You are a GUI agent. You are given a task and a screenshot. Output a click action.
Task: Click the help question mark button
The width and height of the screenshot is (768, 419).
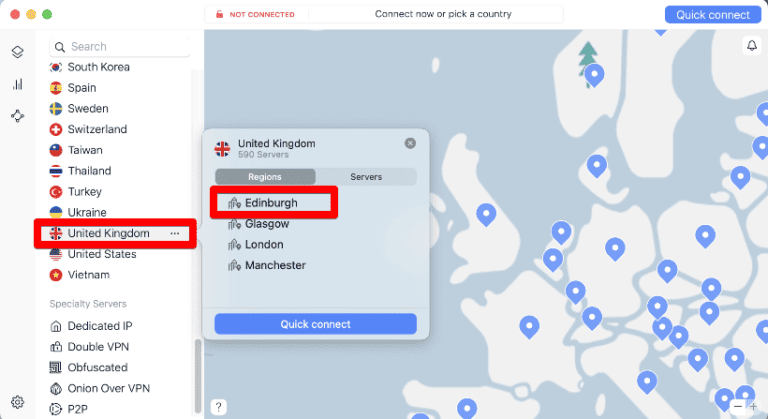click(x=218, y=406)
